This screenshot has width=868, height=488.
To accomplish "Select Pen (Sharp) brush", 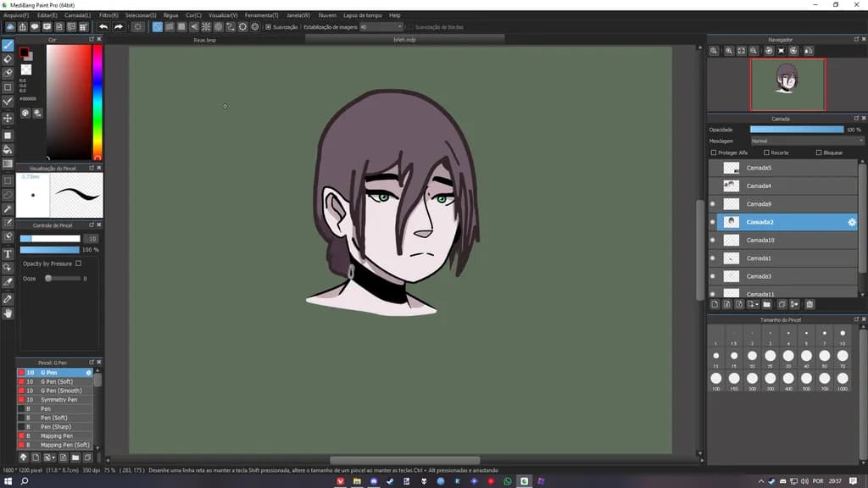I will point(55,427).
